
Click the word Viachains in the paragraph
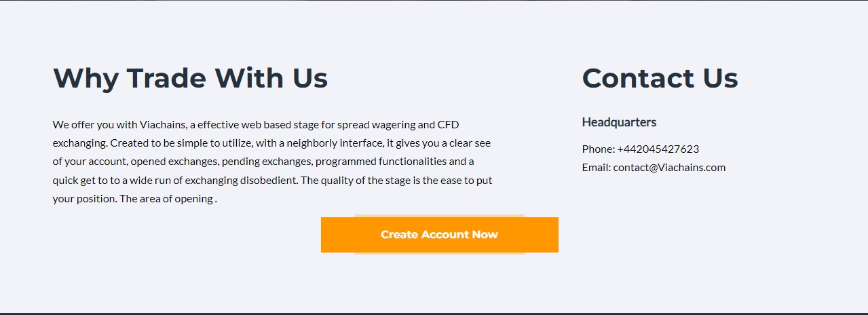tap(163, 125)
